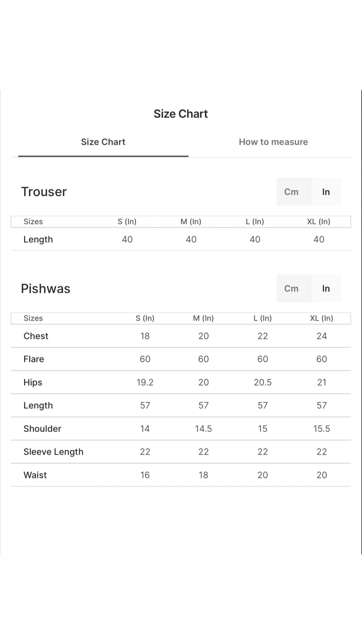Click the Size Chart title heading
This screenshot has height=644, width=362.
pos(181,114)
